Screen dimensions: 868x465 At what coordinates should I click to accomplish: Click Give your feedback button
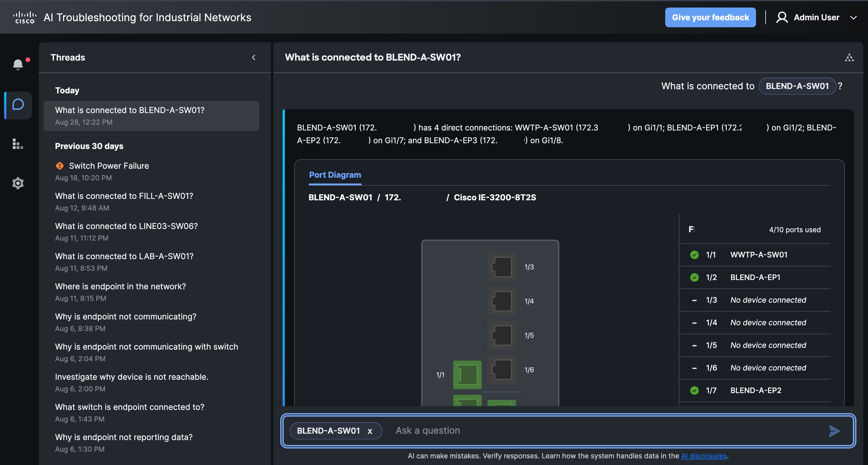tap(710, 17)
